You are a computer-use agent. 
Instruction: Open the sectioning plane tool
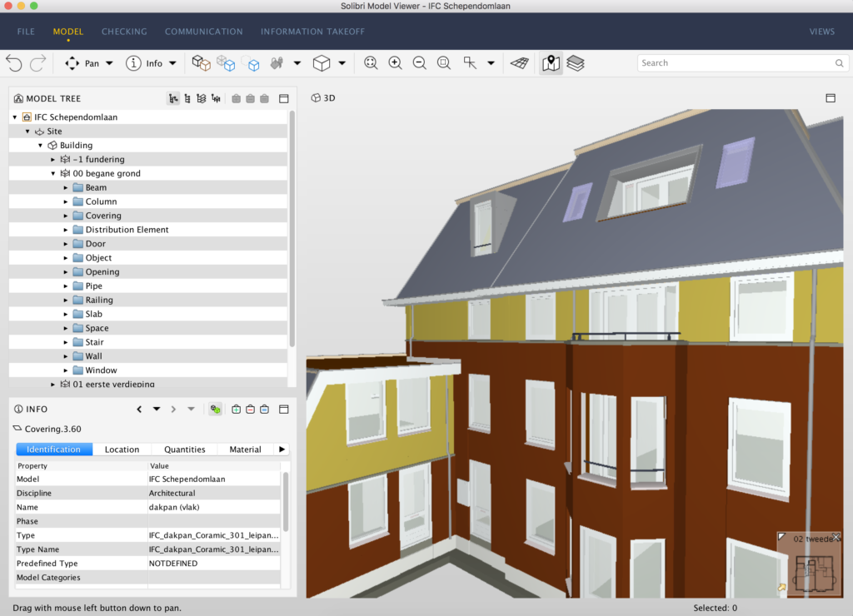pyautogui.click(x=519, y=62)
